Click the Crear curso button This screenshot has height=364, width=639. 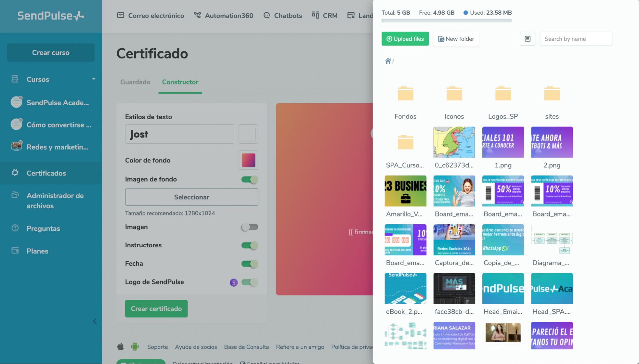(x=51, y=52)
